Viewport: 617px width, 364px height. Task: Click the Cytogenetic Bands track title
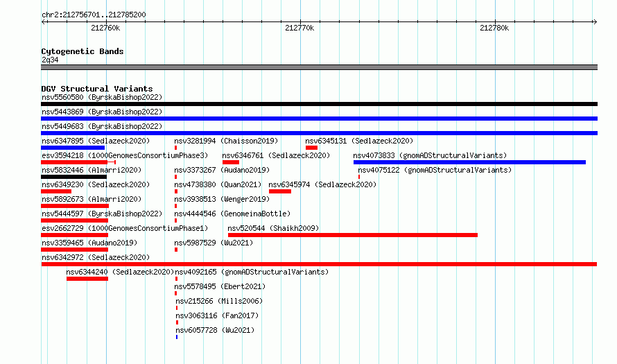82,51
